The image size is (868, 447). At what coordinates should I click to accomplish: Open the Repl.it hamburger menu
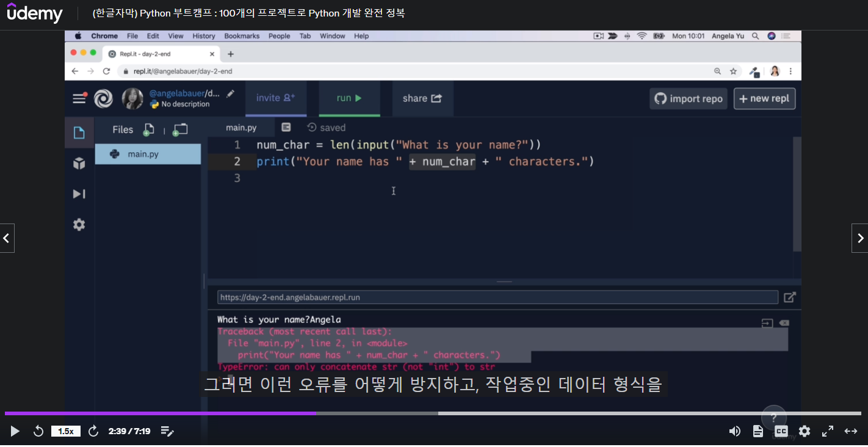click(79, 98)
